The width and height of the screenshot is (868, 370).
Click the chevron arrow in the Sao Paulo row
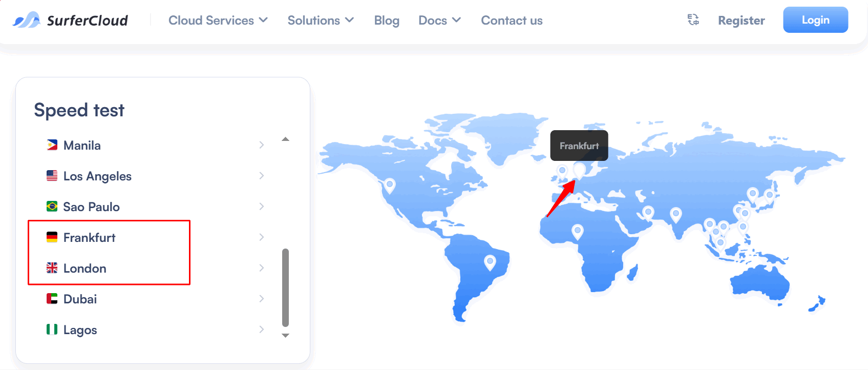(261, 207)
